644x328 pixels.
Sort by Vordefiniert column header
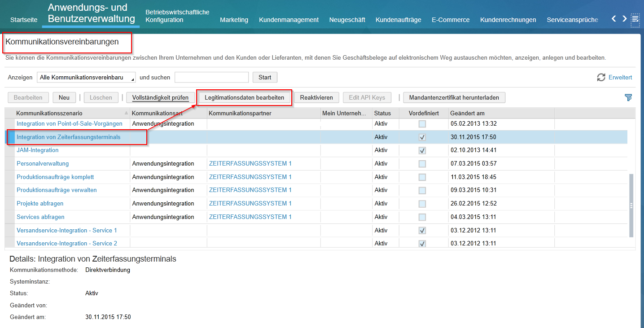424,113
